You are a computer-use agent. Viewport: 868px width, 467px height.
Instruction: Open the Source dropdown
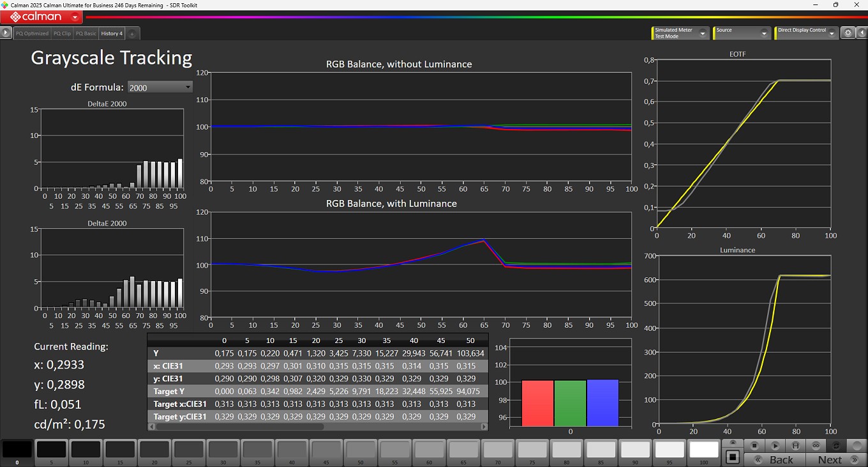[x=742, y=33]
